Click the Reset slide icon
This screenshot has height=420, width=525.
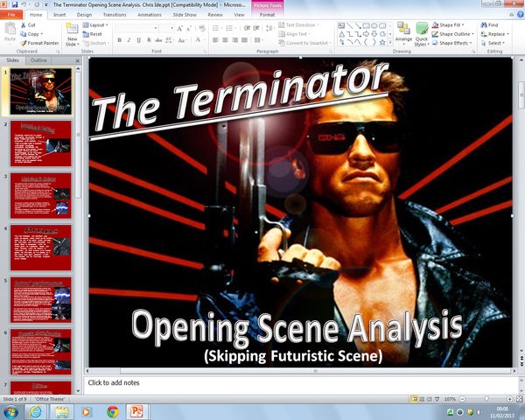click(x=86, y=34)
